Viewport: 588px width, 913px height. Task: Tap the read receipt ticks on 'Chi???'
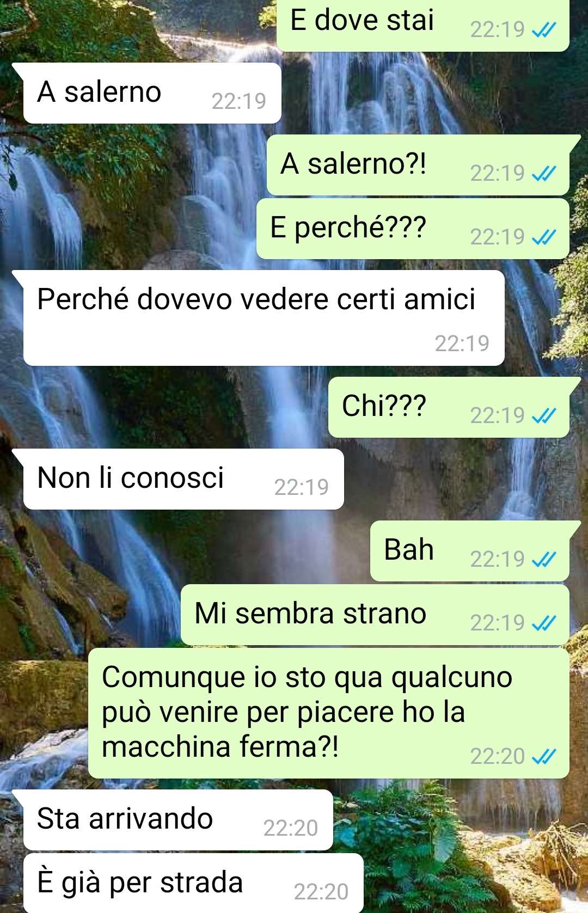(x=544, y=416)
